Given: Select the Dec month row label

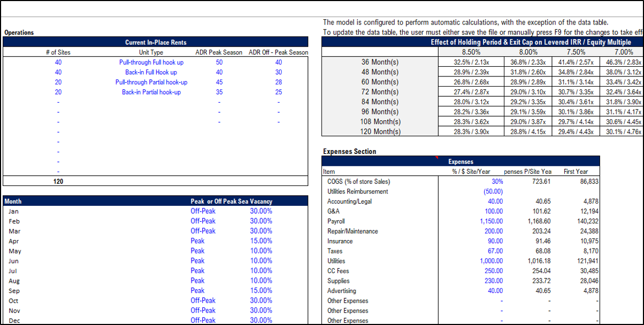Looking at the screenshot, I should coord(14,320).
